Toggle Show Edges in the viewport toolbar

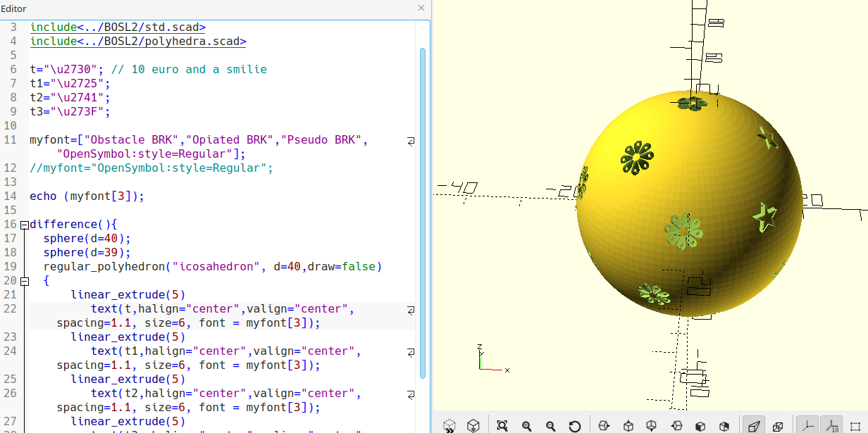tap(856, 426)
